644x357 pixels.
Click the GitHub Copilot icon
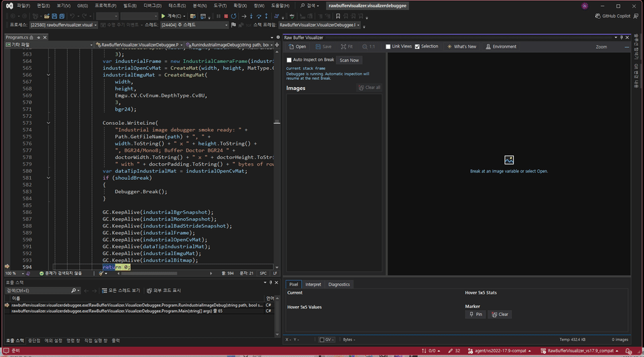[598, 16]
